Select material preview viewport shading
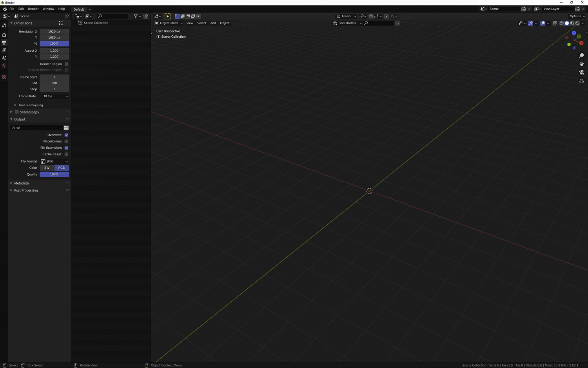The height and width of the screenshot is (368, 588). click(x=572, y=23)
